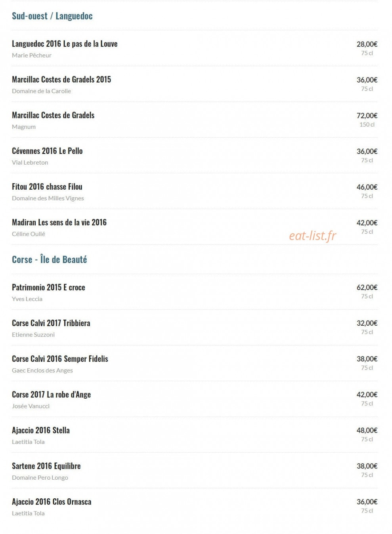Open the Corse - Île de Beauté heading
The image size is (392, 534).
pos(49,259)
